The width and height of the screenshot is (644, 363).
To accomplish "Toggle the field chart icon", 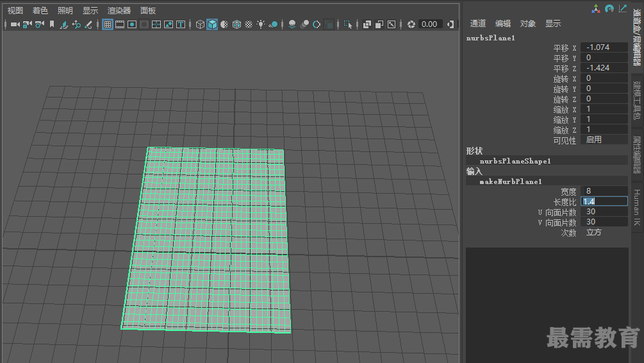I will [156, 24].
